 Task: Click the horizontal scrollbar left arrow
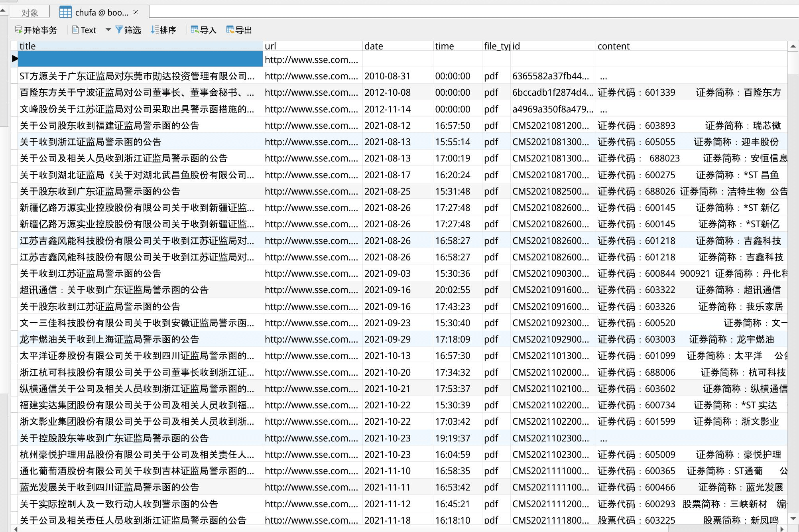tap(15, 529)
